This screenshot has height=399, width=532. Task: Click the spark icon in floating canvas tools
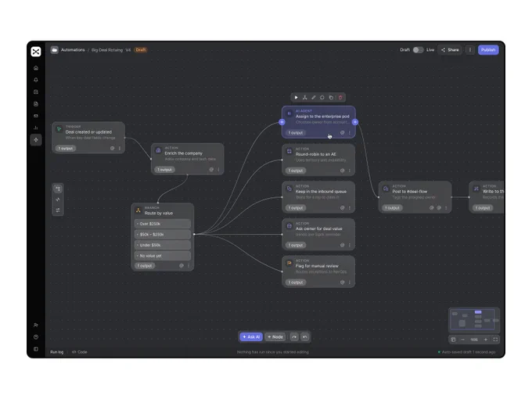pos(58,199)
